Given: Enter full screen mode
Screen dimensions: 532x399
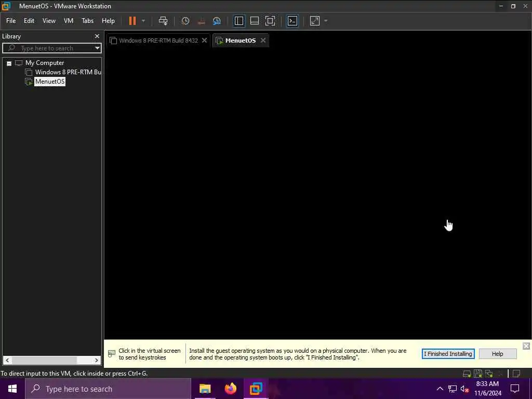Looking at the screenshot, I should 270,21.
